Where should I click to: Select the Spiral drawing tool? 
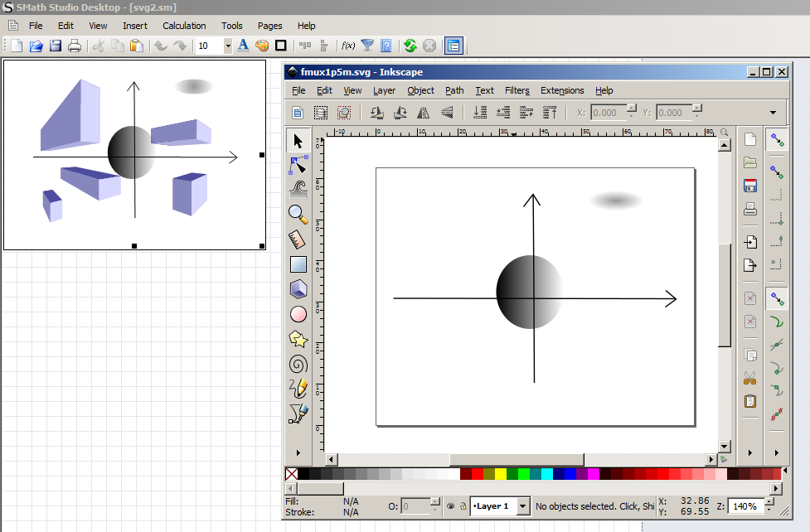pyautogui.click(x=298, y=364)
